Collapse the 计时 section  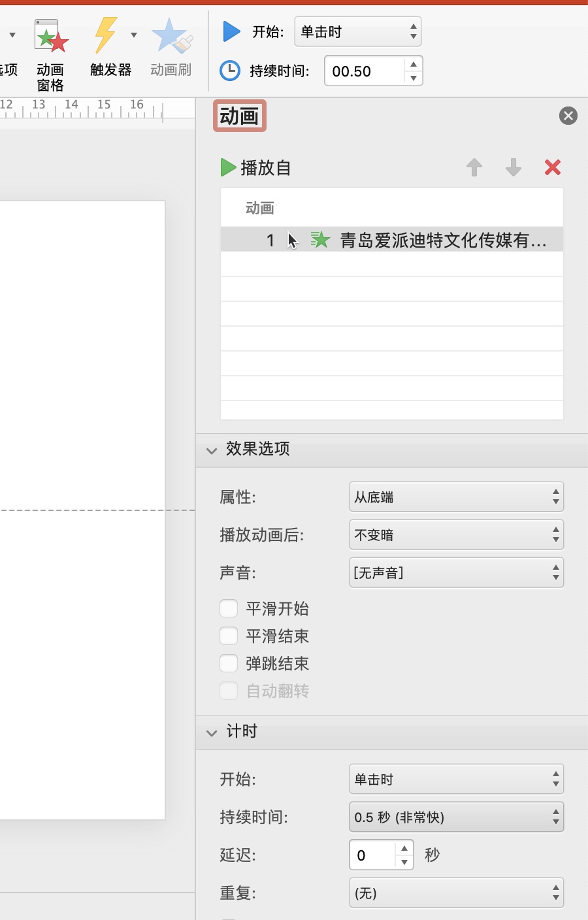pos(212,732)
